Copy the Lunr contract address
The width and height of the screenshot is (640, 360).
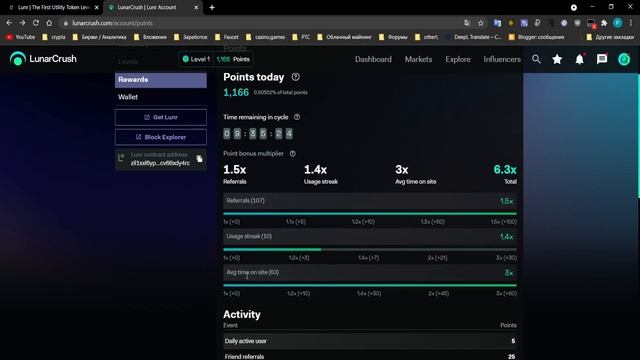[199, 158]
